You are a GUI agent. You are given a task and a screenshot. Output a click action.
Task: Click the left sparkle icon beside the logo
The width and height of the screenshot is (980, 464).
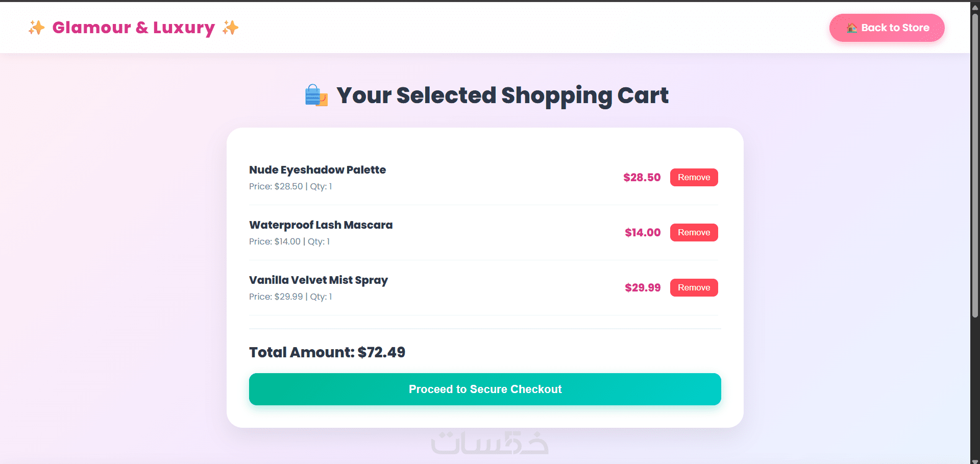point(36,28)
